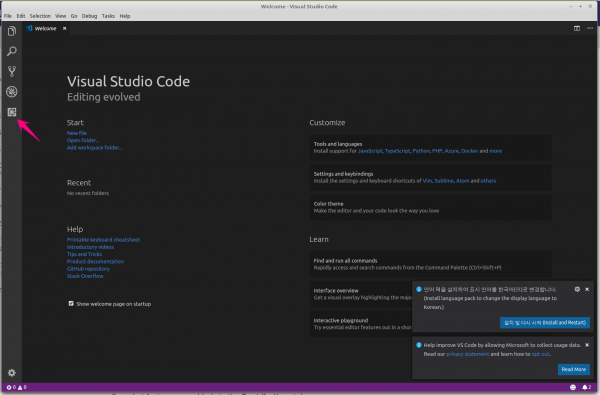The height and width of the screenshot is (395, 600).
Task: Open the Debug view in activity bar
Action: coord(12,91)
